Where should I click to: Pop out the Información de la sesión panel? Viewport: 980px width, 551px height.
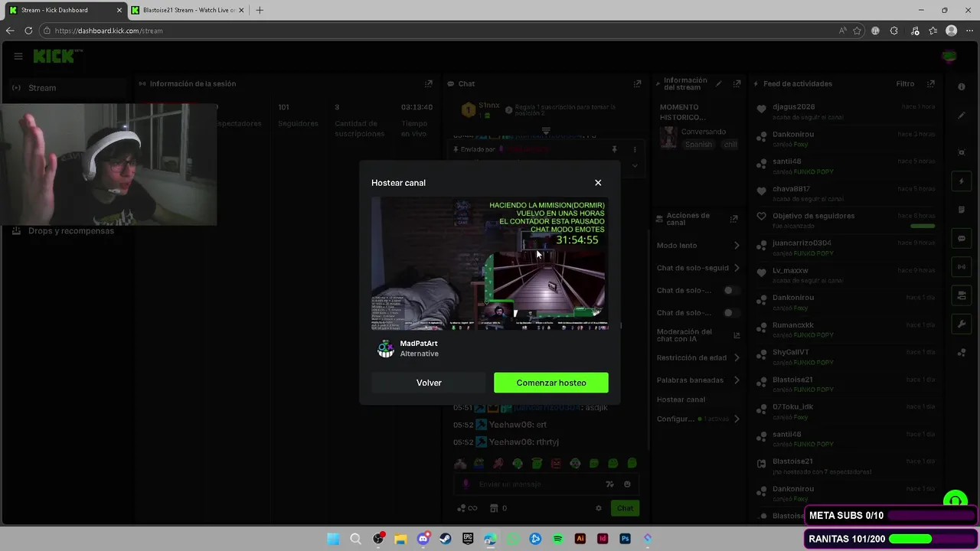click(429, 83)
